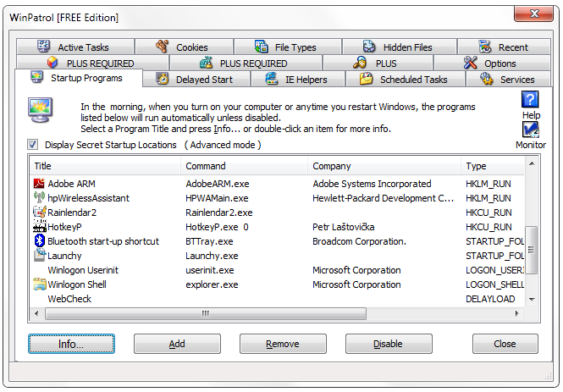Click the Rainlendar2.exe command cell
The width and height of the screenshot is (563, 392).
pyautogui.click(x=219, y=213)
